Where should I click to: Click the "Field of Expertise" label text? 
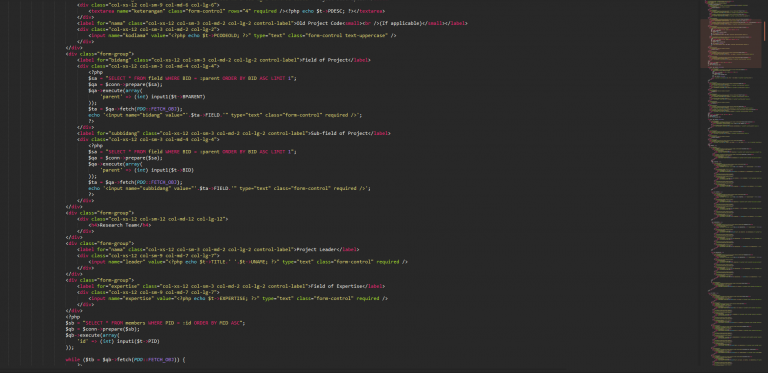point(336,286)
